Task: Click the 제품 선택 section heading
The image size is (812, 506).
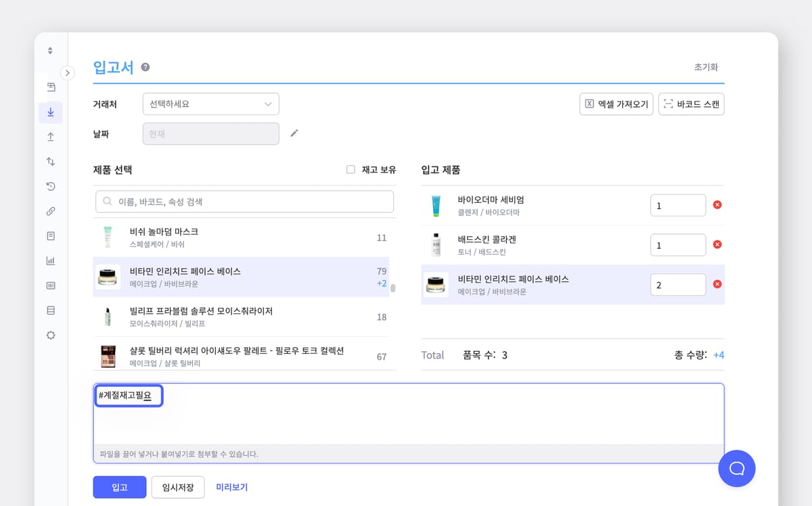Action: point(113,170)
